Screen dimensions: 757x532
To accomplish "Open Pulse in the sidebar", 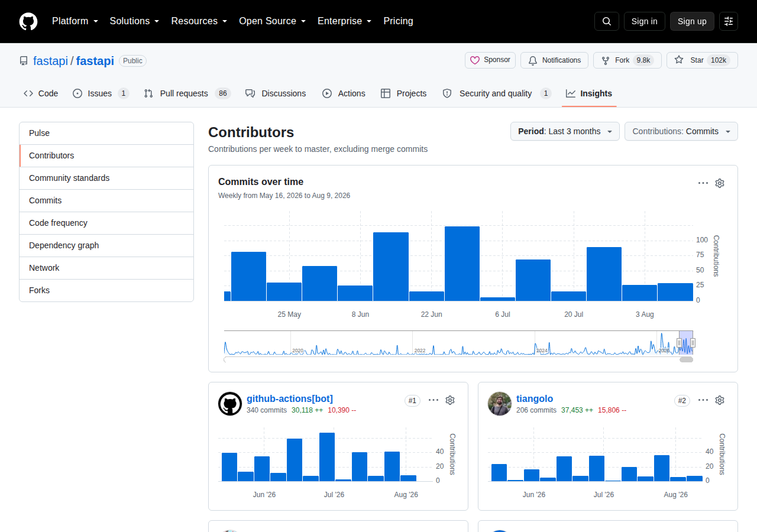I will (x=106, y=133).
